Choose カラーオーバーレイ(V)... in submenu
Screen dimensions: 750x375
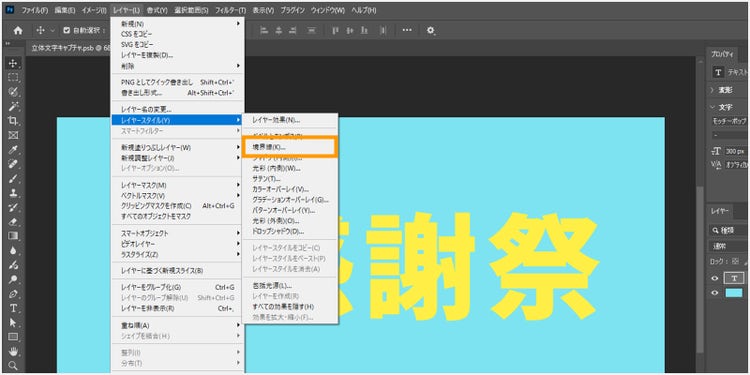pyautogui.click(x=290, y=189)
